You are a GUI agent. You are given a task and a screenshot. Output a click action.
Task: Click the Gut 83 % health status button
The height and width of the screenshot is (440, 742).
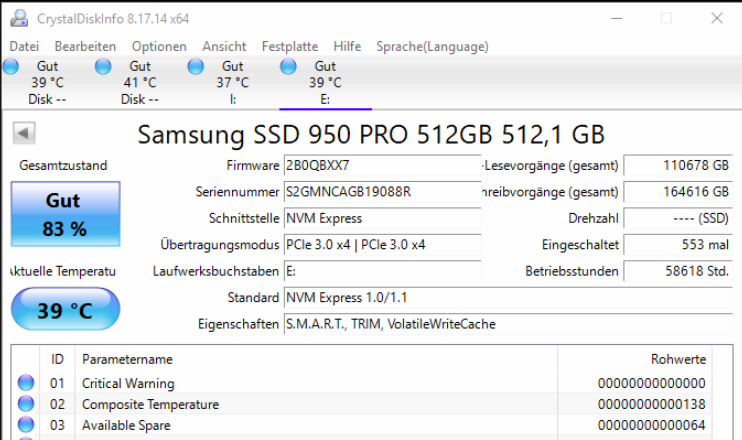[65, 214]
